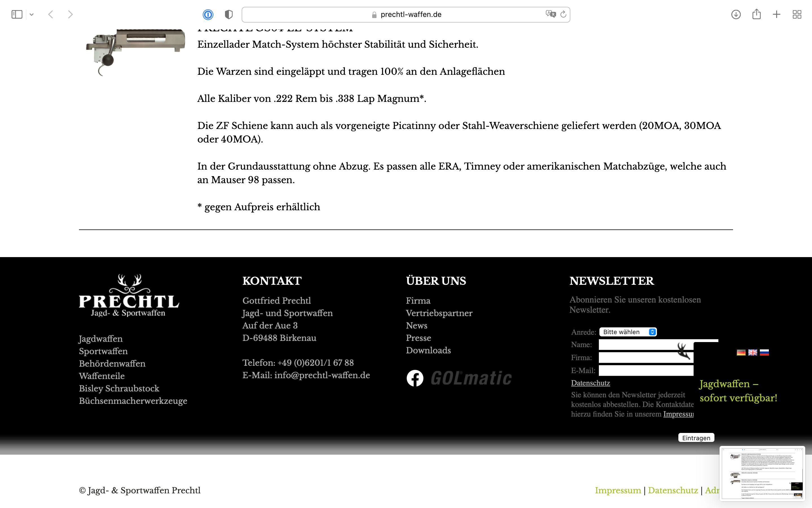Click the Prechtl system rifle action image
812x508 pixels.
pos(135,52)
